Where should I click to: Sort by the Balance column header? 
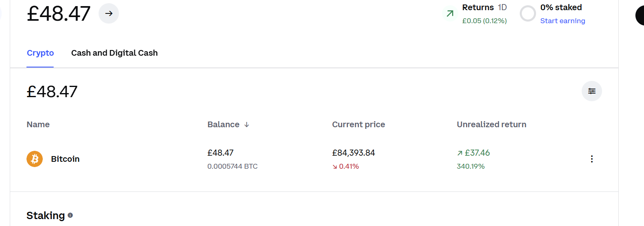pos(223,124)
